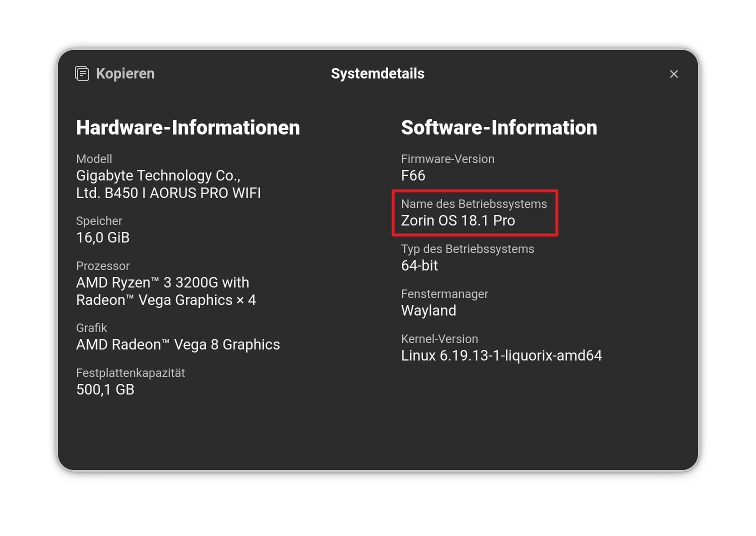Click the Systemdetails title text
This screenshot has height=536, width=756.
point(377,73)
